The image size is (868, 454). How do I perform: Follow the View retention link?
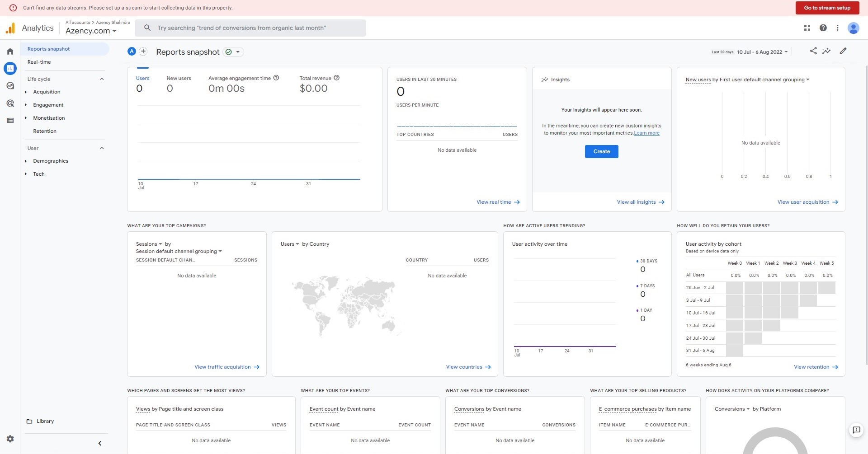coord(816,367)
